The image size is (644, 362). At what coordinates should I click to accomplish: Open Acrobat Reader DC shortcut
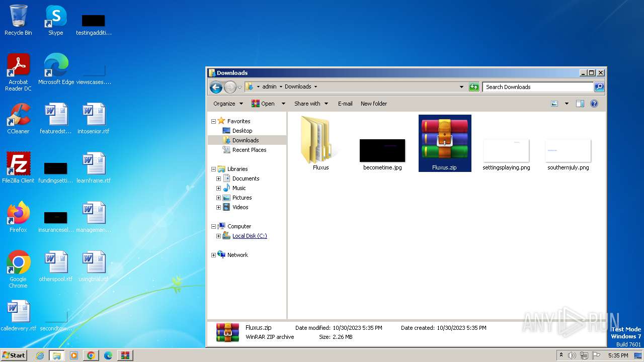tap(18, 72)
